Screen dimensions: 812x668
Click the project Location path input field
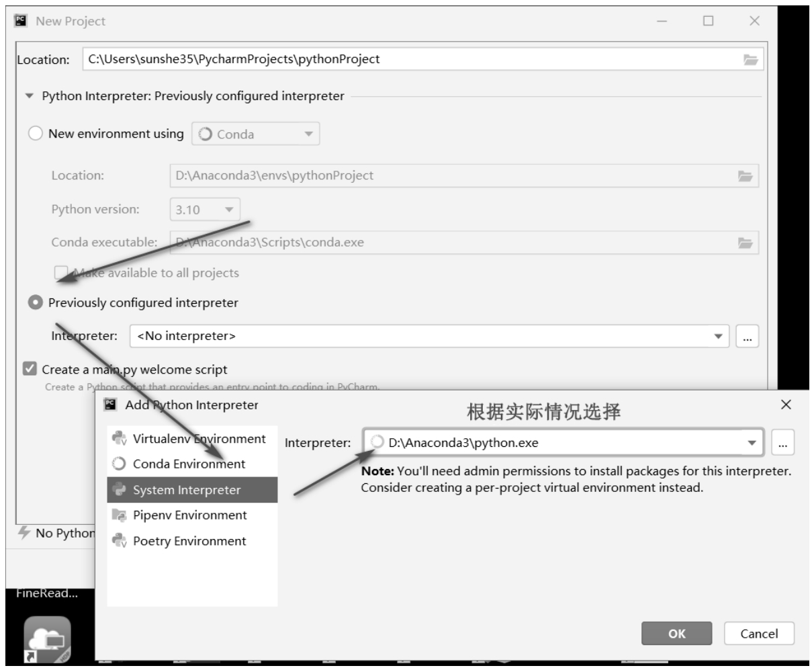[423, 59]
